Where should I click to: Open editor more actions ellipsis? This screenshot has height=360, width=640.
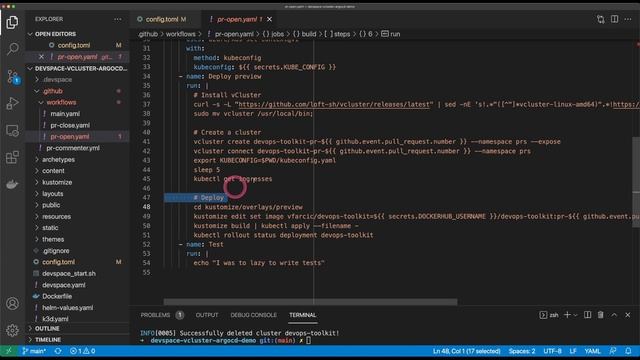(628, 19)
